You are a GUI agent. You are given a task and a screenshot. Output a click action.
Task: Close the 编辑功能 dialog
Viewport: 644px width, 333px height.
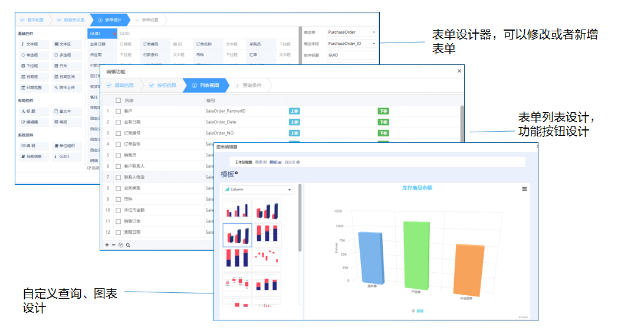tap(459, 71)
